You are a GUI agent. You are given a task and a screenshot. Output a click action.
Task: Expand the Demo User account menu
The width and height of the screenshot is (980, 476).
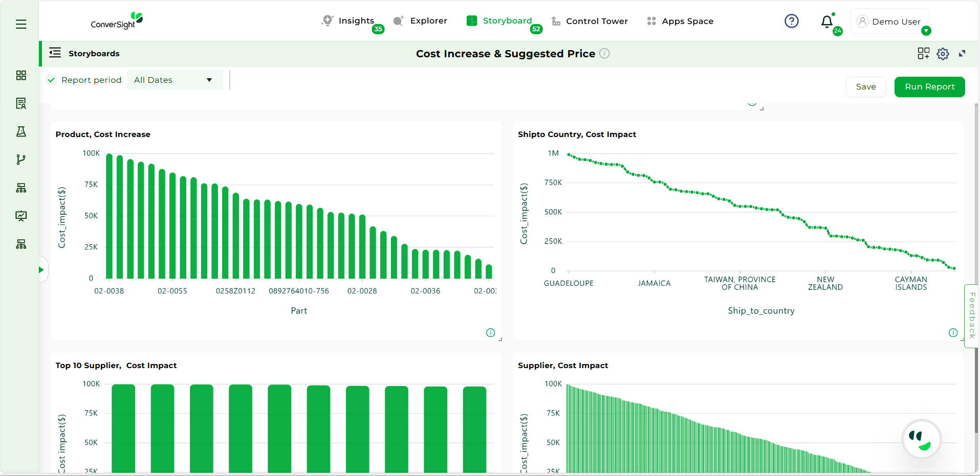pos(926,31)
